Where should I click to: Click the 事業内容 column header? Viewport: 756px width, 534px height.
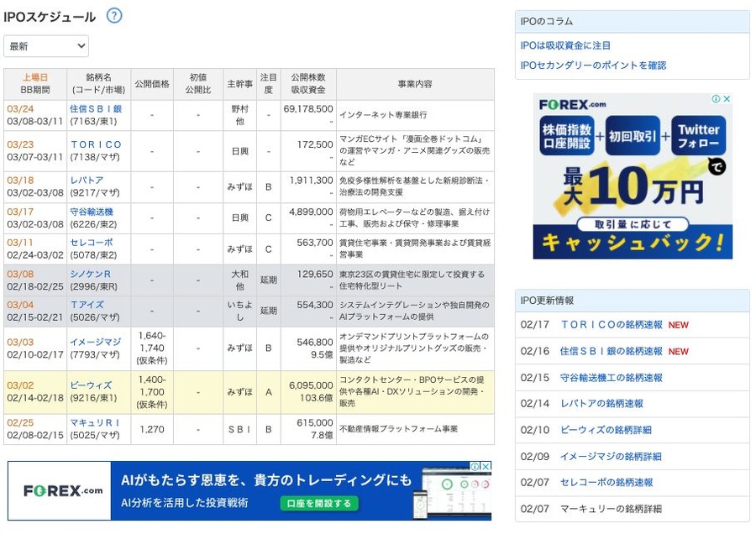coord(415,84)
